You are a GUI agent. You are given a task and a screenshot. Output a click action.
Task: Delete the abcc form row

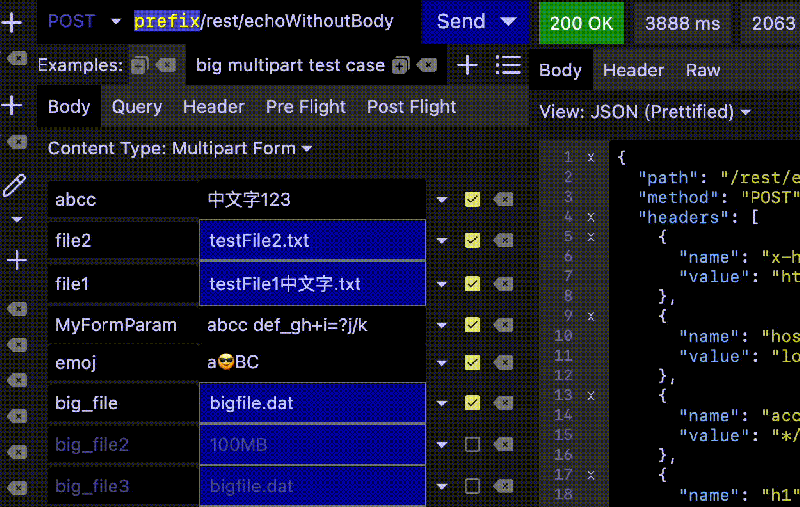coord(504,199)
